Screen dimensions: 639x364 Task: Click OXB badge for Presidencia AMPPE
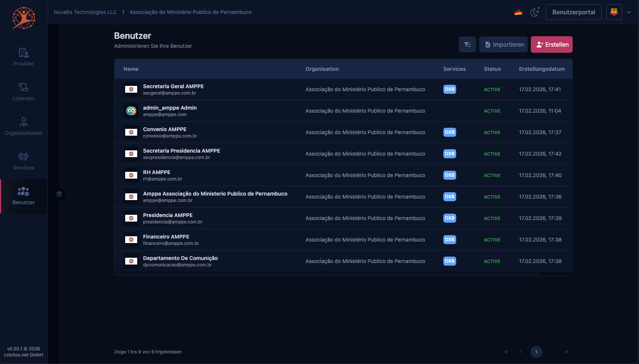[x=449, y=218]
